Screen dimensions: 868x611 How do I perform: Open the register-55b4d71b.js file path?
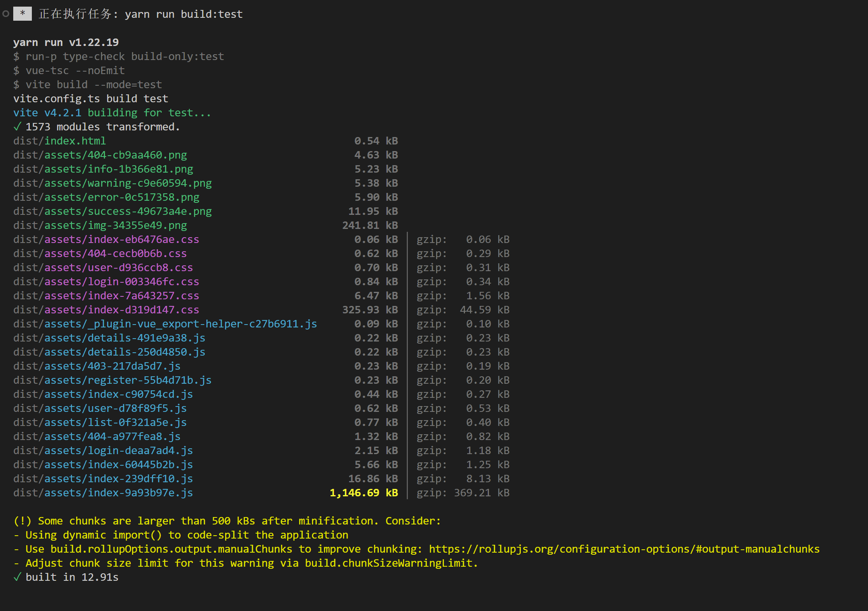112,380
